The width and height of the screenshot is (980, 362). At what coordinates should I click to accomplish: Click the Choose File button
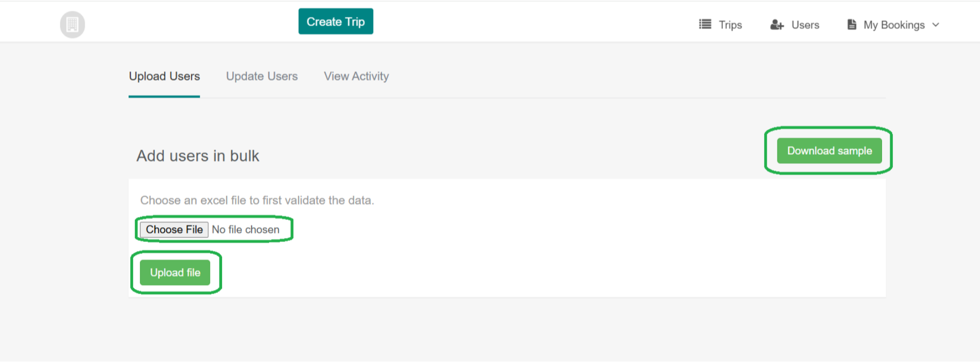(174, 230)
